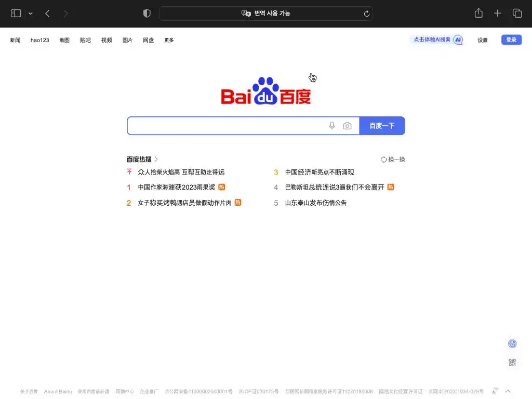The image size is (532, 399).
Task: Open 中国作家海漄获2023雨果奖 topic
Action: point(177,187)
